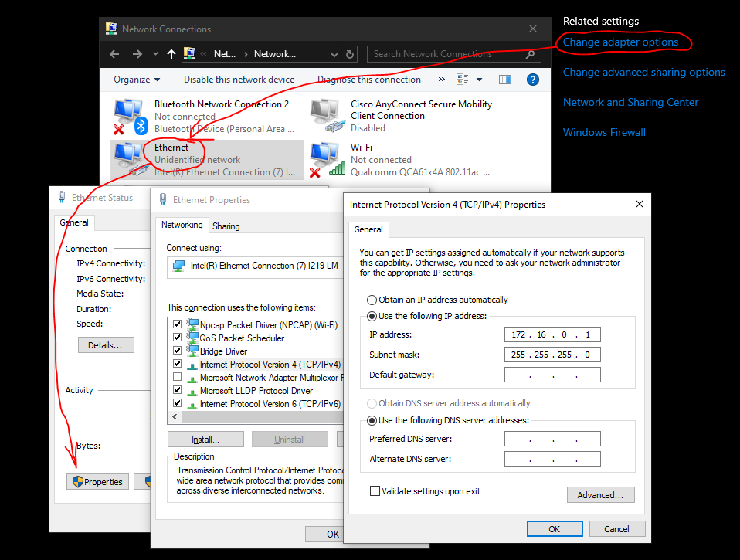This screenshot has height=560, width=740.
Task: Check Microsoft Network Adapter Multiplexor Protocol
Action: click(x=178, y=378)
